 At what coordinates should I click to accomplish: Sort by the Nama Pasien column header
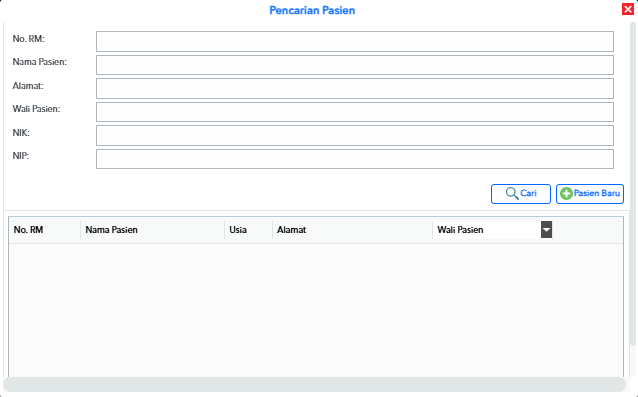point(153,230)
